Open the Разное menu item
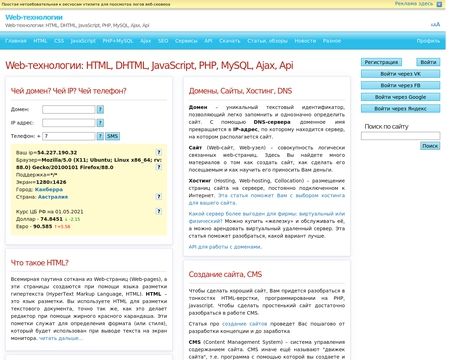 (x=332, y=41)
